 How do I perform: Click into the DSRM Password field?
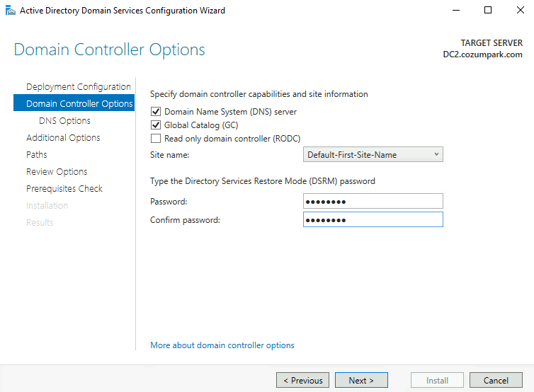(373, 201)
